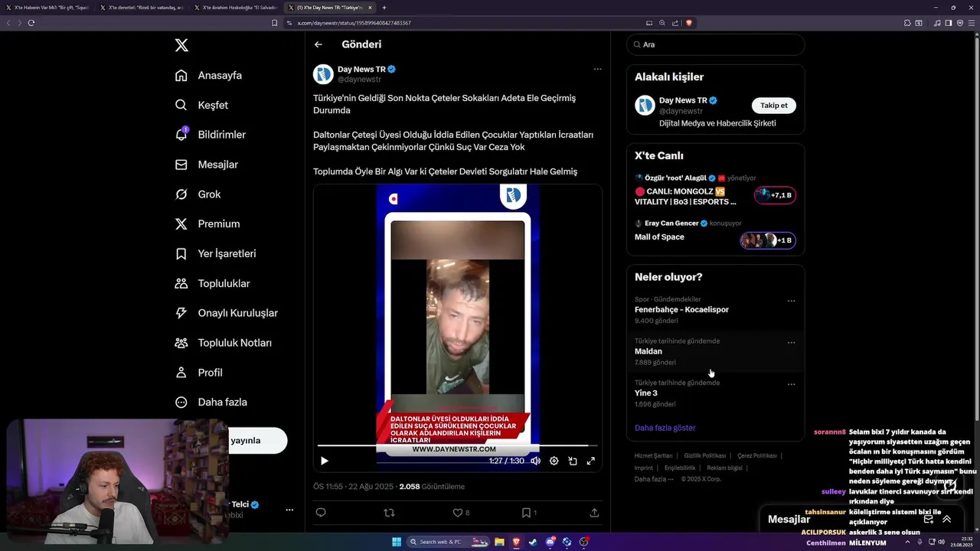Switch to X'te Haberin Var Mı browser tab

click(x=47, y=8)
